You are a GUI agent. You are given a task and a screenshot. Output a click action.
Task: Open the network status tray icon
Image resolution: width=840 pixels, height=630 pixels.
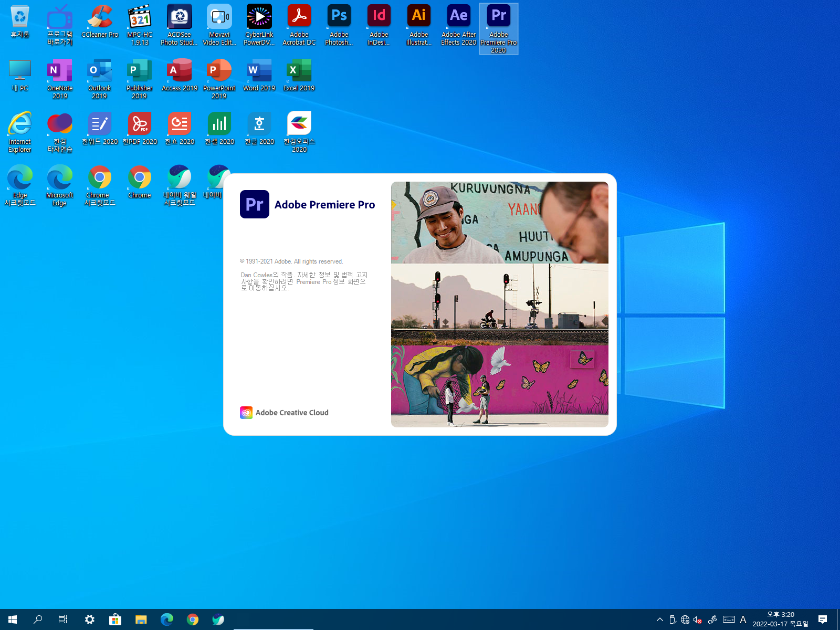click(x=685, y=619)
